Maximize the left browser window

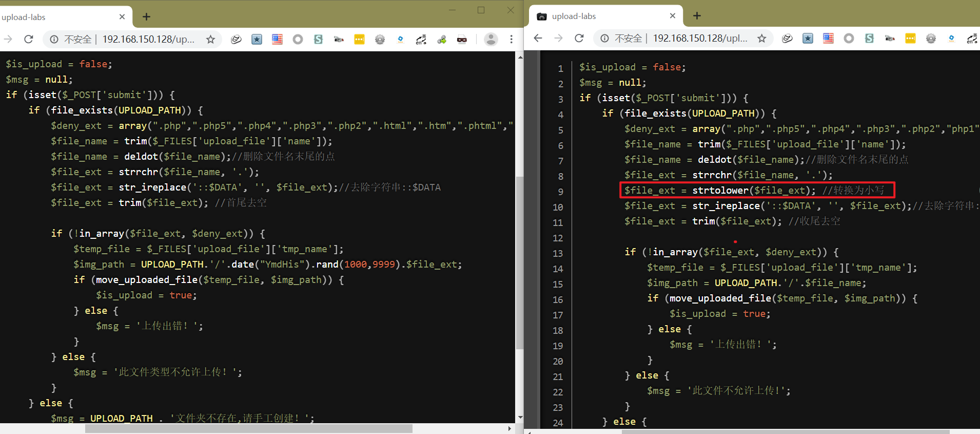(x=481, y=10)
